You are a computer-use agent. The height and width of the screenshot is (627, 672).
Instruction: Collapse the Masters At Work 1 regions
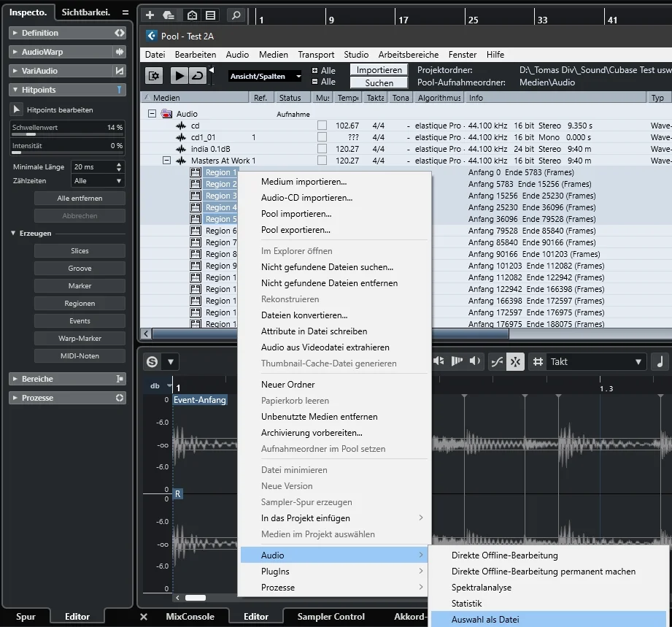coord(166,161)
